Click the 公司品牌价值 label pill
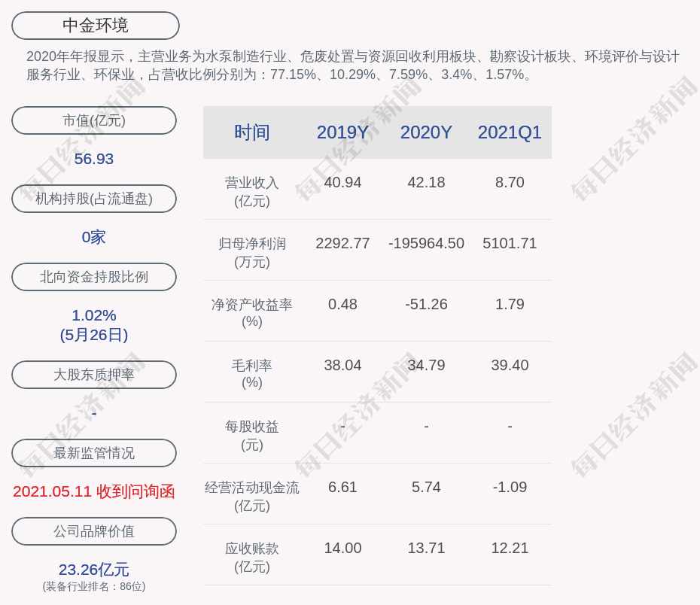This screenshot has height=605, width=700. click(x=94, y=531)
